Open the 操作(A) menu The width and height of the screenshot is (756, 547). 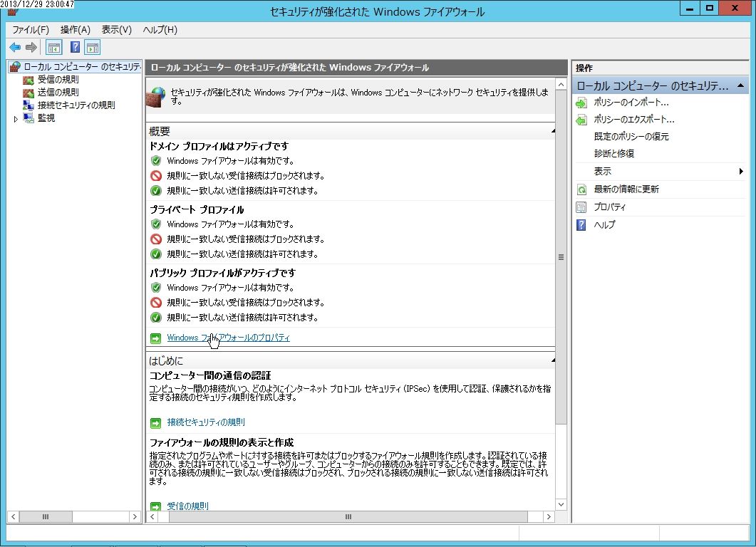tap(76, 30)
